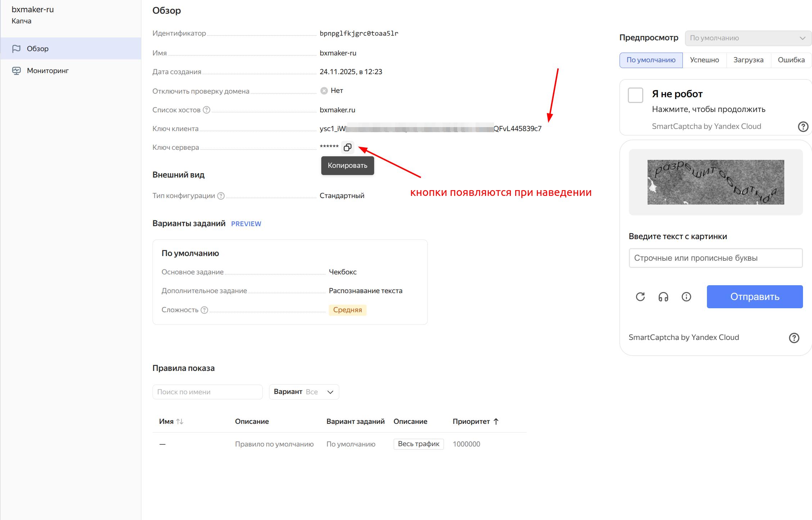Select the Ошибка preview tab

[x=791, y=60]
